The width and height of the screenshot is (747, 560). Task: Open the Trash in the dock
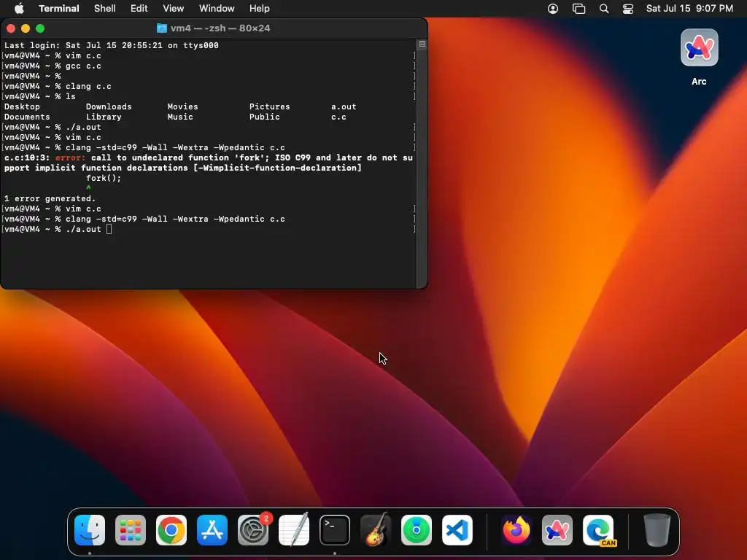click(657, 530)
